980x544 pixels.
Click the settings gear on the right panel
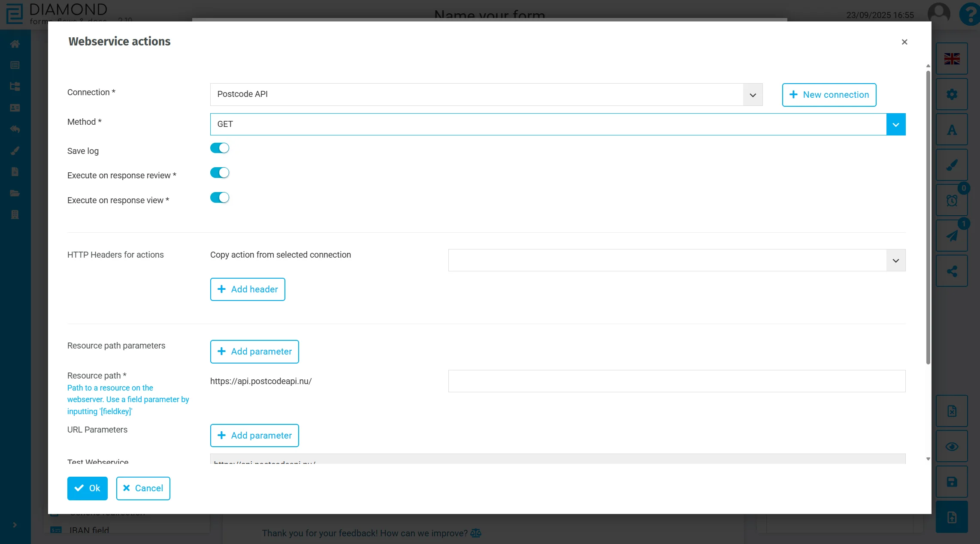pos(952,94)
